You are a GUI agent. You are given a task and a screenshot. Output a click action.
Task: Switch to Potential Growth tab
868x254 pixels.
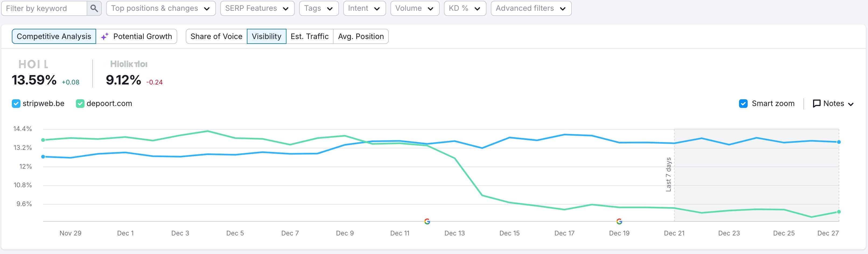click(136, 36)
